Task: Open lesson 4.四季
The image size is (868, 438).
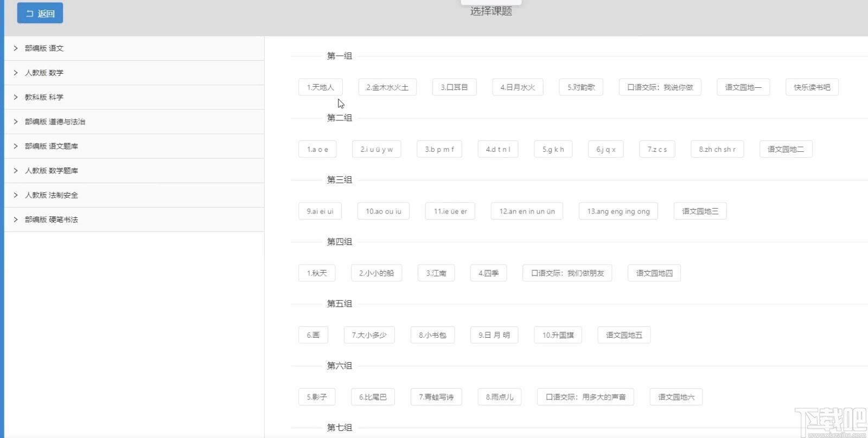Action: point(488,273)
